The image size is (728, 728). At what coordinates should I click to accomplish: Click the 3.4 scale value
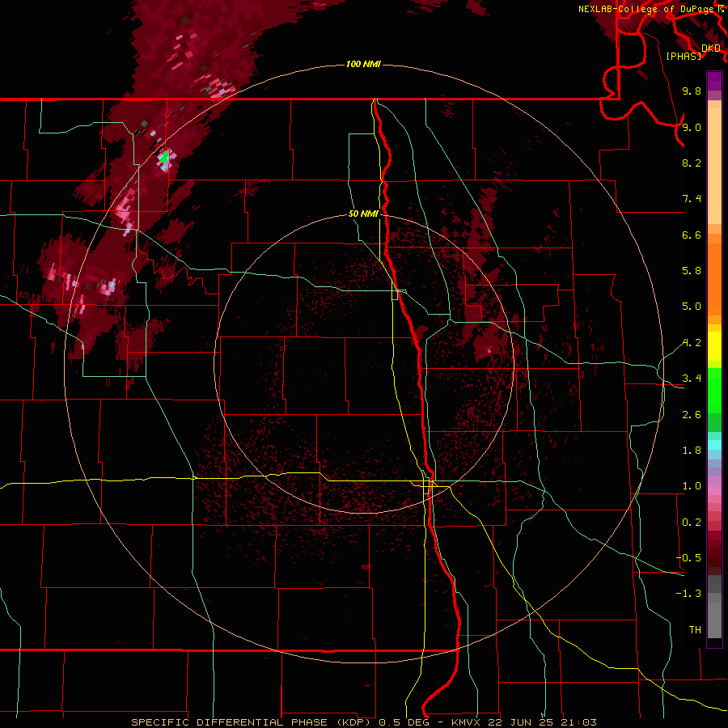pos(692,379)
